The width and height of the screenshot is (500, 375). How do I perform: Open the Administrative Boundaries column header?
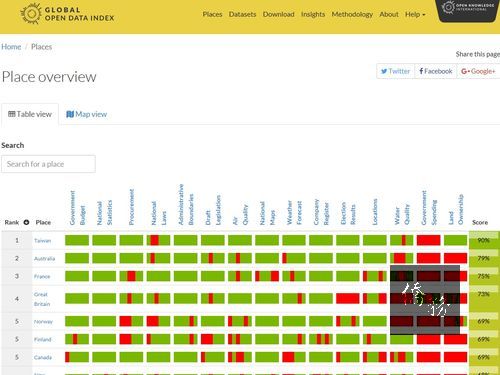tap(186, 204)
